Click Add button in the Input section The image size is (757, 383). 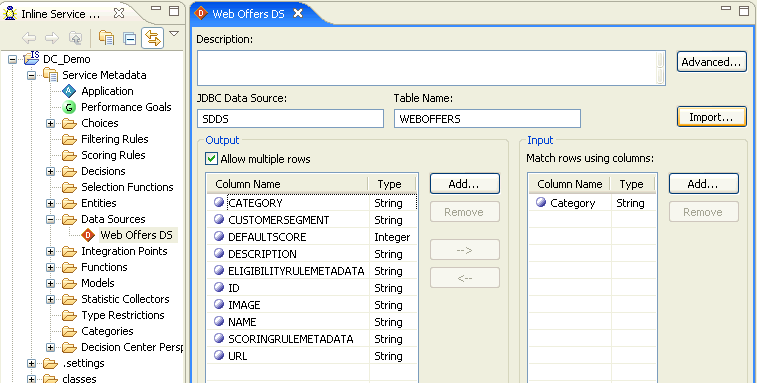(x=703, y=184)
